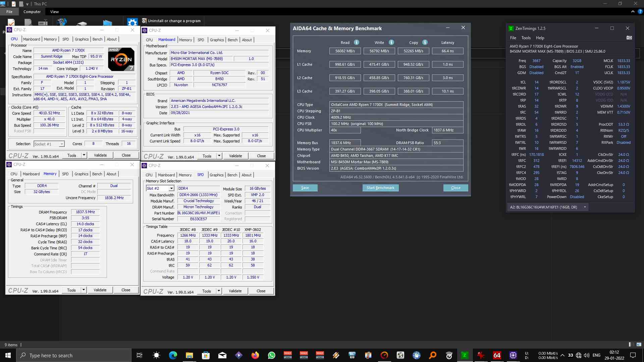The height and width of the screenshot is (362, 644).
Task: Open Microsoft Store from the taskbar
Action: (x=206, y=355)
